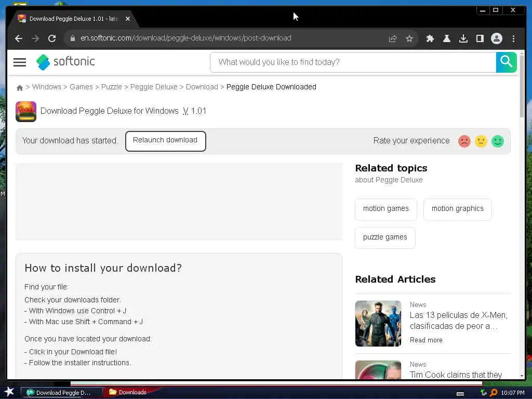Image resolution: width=532 pixels, height=399 pixels.
Task: Focus the 'What would you like to find' search box
Action: (x=353, y=62)
